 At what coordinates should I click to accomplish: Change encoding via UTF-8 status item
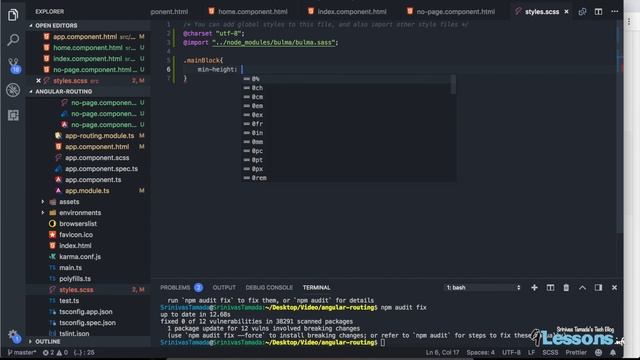pos(511,352)
